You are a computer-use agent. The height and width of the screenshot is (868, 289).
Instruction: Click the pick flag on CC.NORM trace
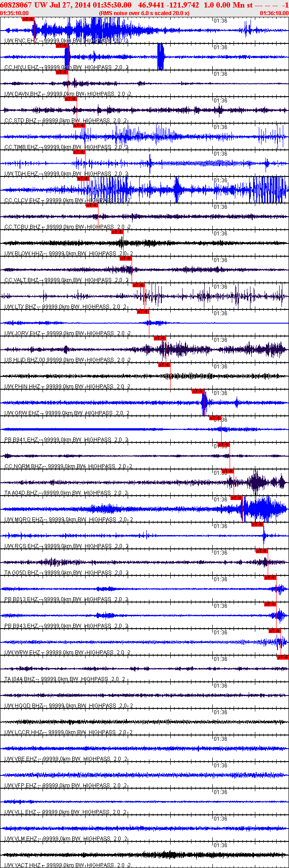point(224,444)
